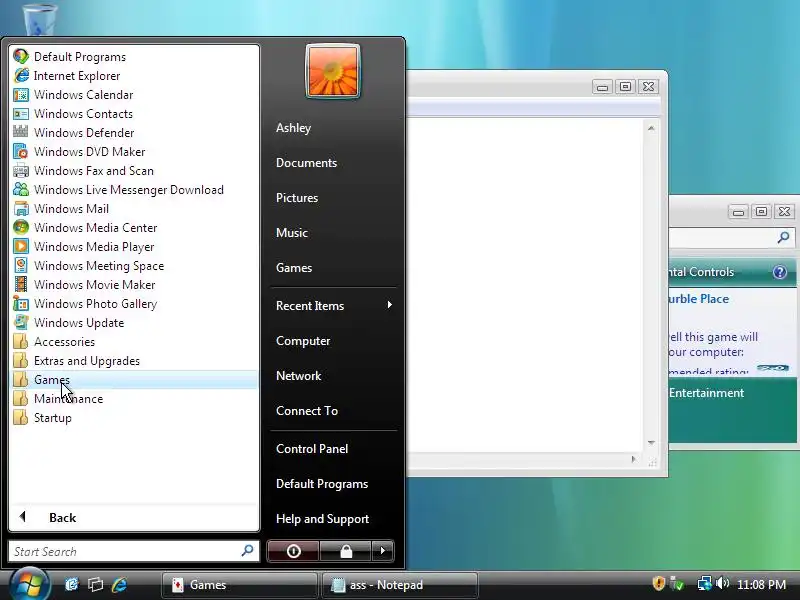This screenshot has width=800, height=600.
Task: Open the shutdown options arrow menu
Action: [383, 551]
